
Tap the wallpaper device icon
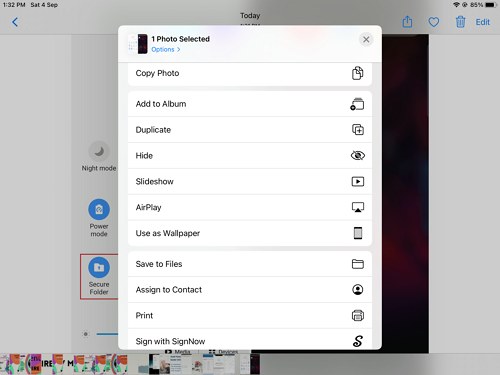pyautogui.click(x=358, y=233)
